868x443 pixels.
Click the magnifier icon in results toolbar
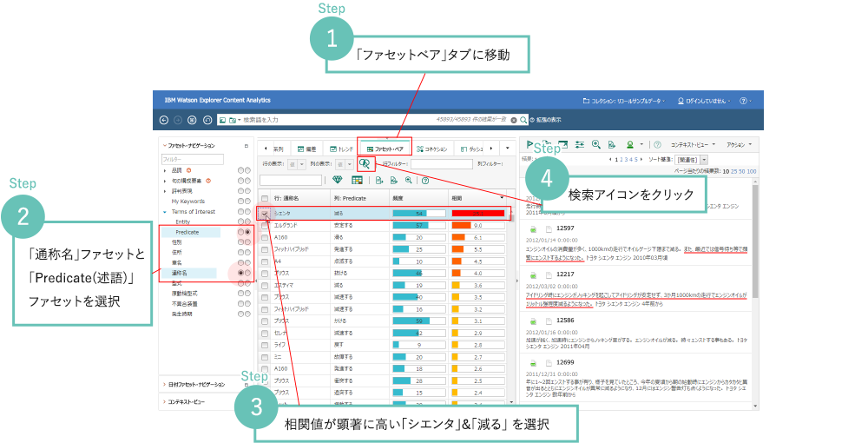click(596, 144)
